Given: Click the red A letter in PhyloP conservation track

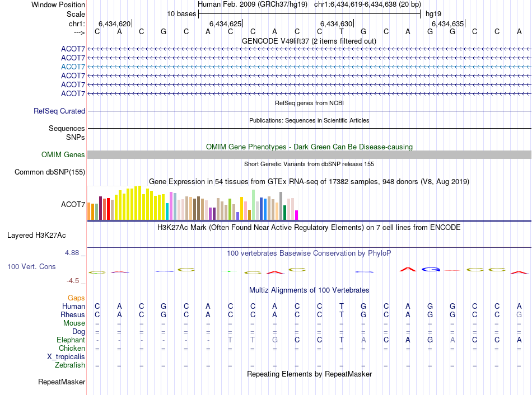Looking at the screenshot, I should 408,270.
